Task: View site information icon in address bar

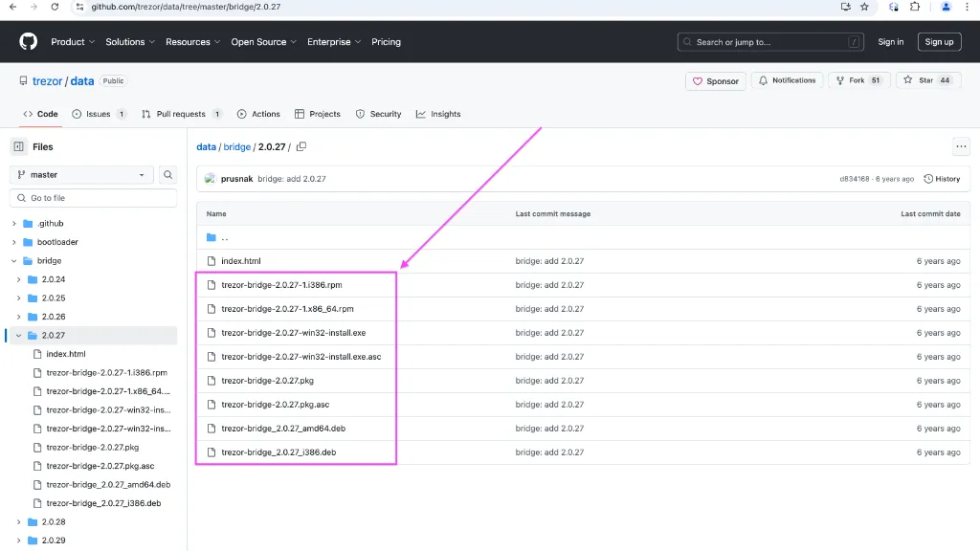Action: pyautogui.click(x=79, y=7)
